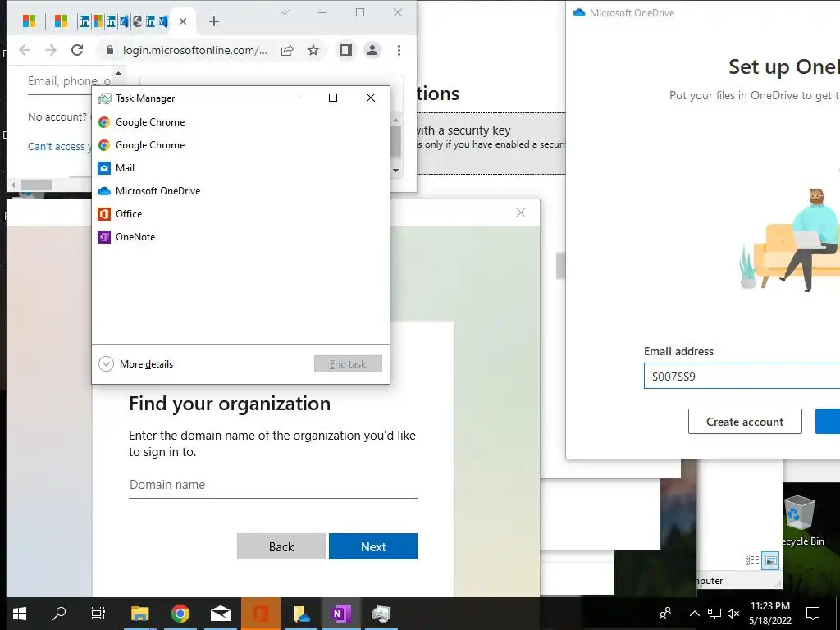Viewport: 840px width, 630px height.
Task: Click the End task button
Action: coord(348,364)
